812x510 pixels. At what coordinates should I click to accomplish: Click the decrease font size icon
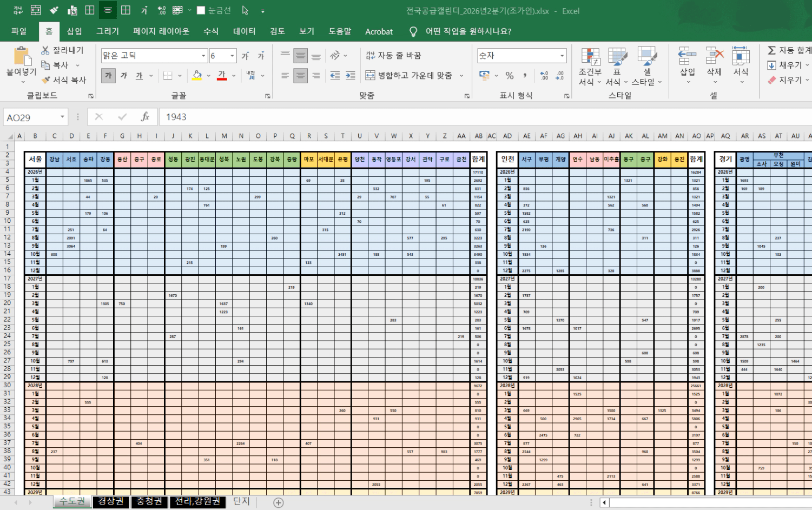261,56
